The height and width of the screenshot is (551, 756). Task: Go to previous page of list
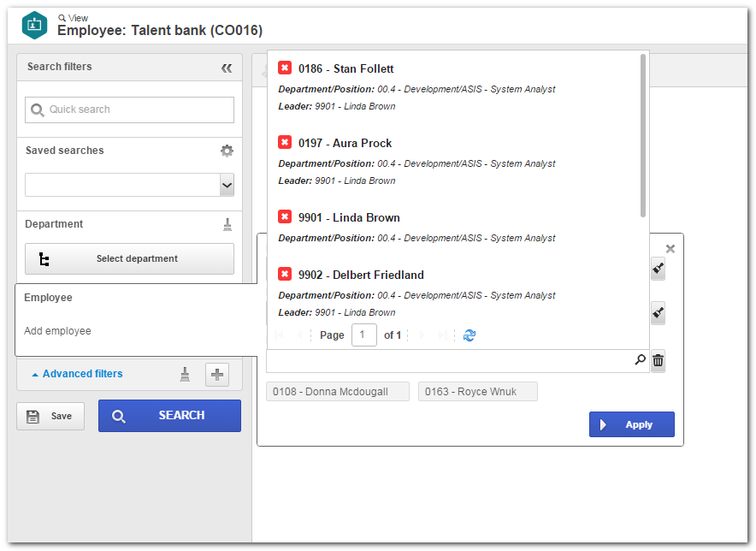pyautogui.click(x=300, y=335)
